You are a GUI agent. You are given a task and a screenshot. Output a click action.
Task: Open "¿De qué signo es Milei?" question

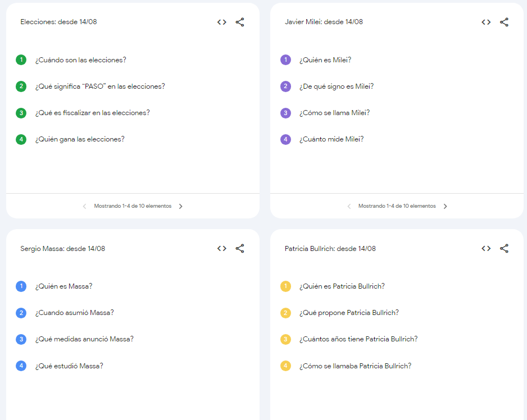[336, 86]
